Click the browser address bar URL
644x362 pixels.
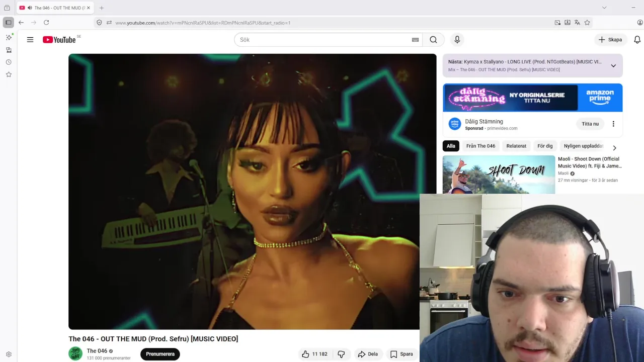tap(203, 23)
